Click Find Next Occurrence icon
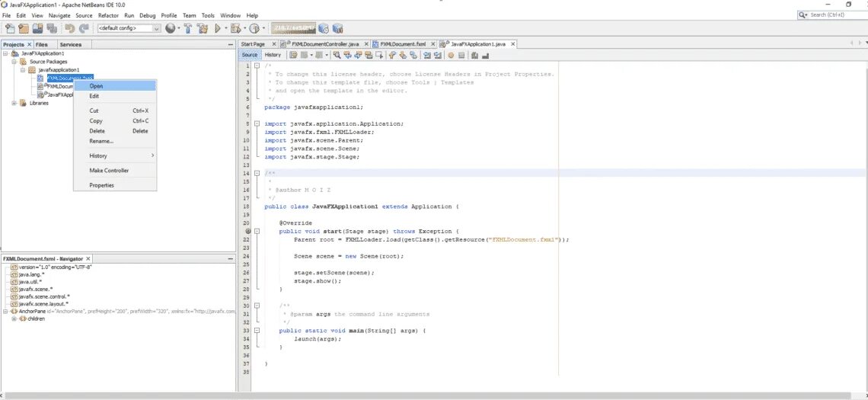 [358, 55]
